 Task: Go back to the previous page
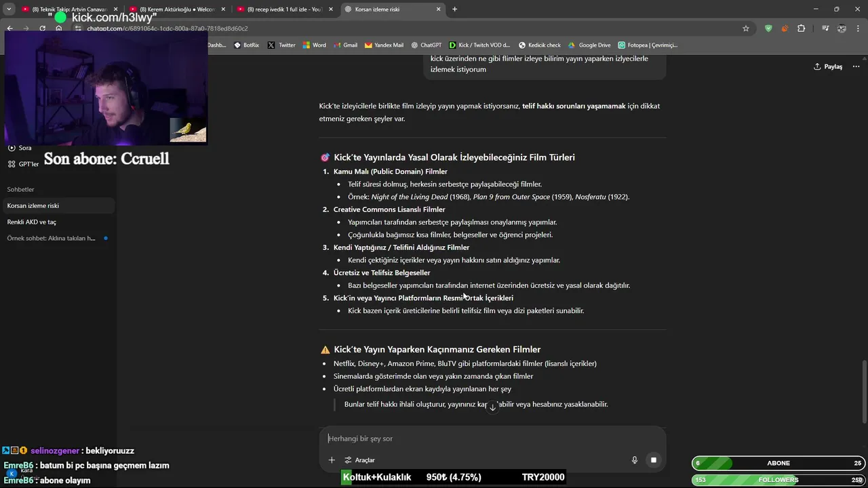[9, 28]
